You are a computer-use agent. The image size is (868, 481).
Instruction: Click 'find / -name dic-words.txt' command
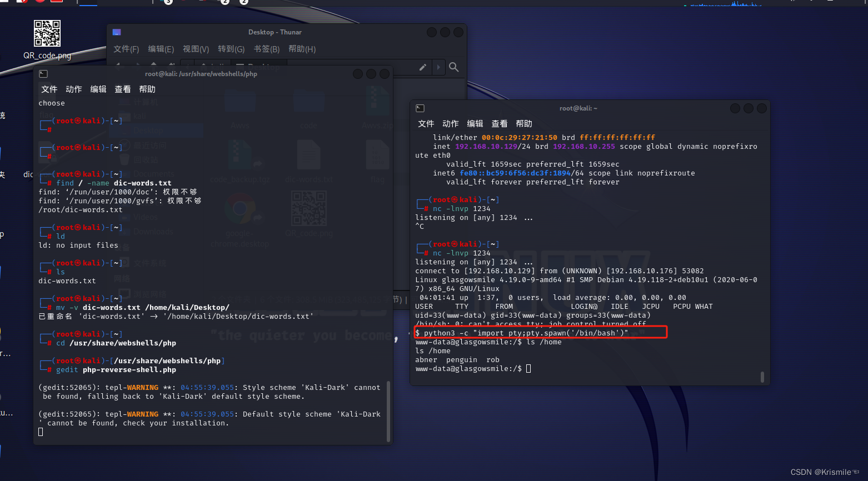click(x=114, y=183)
